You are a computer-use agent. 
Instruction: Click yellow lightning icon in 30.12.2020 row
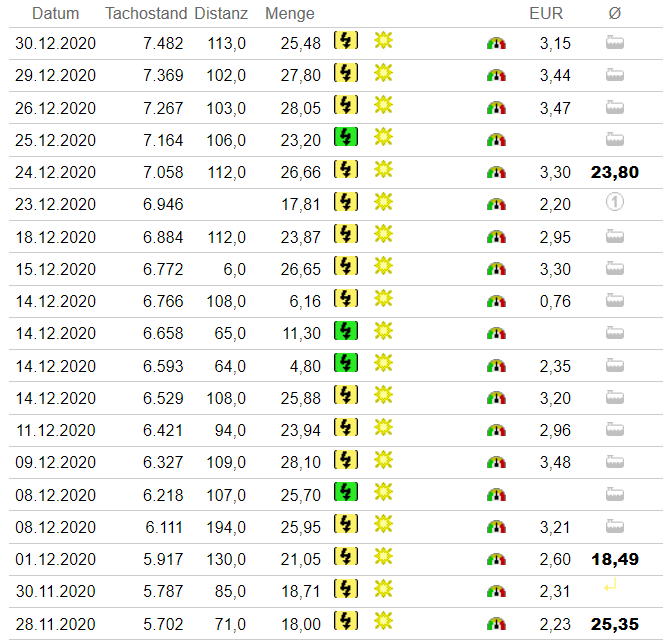click(x=345, y=42)
